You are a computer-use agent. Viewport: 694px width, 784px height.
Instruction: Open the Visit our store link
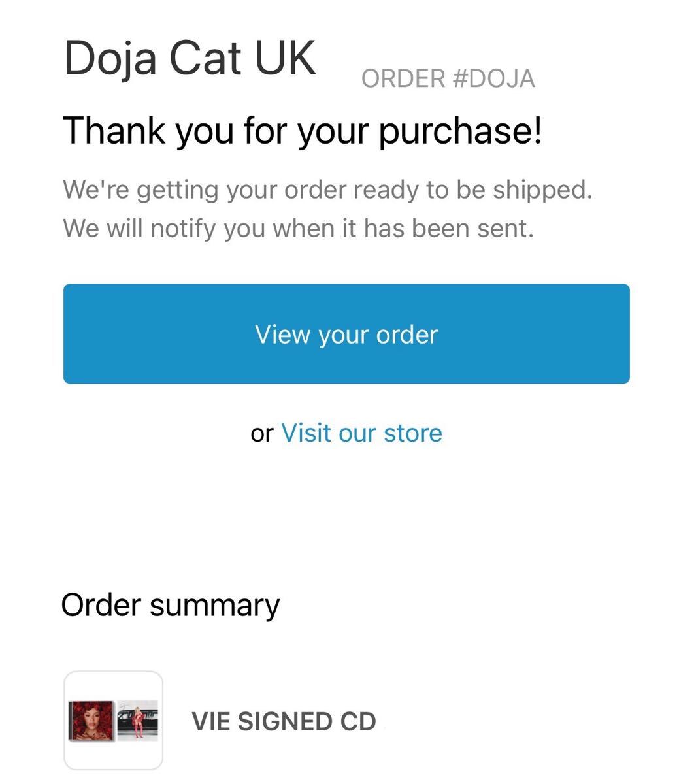(361, 433)
